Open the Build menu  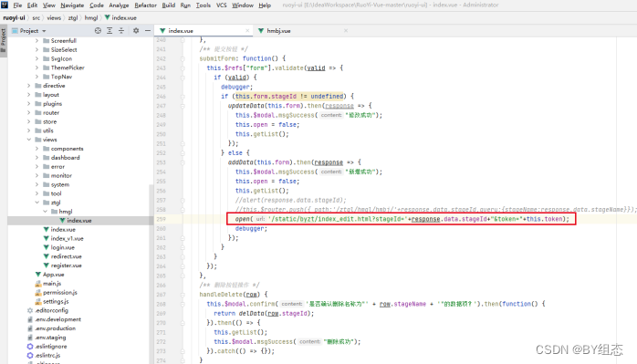tap(169, 5)
